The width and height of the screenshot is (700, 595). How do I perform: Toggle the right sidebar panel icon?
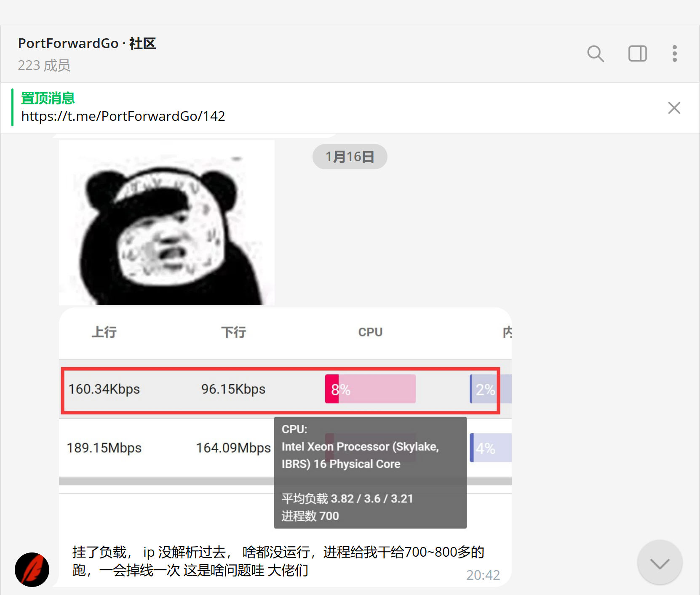click(637, 54)
